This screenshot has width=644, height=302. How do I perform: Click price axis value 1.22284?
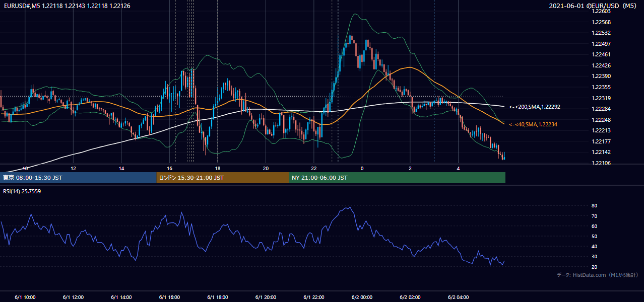601,109
